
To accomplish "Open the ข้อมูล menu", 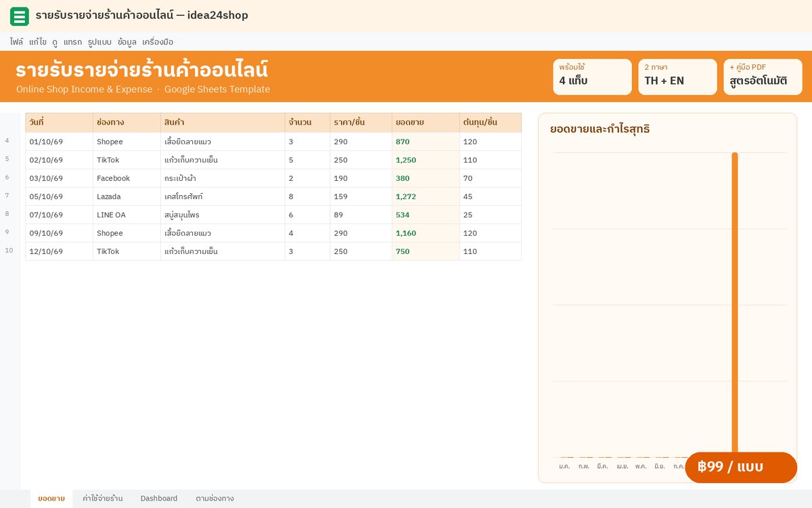I will 127,42.
